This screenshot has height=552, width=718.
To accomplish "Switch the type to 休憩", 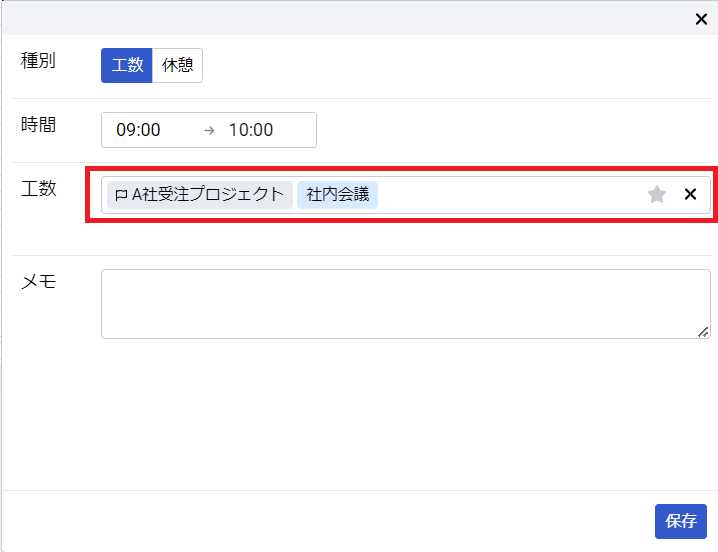I will pyautogui.click(x=177, y=66).
